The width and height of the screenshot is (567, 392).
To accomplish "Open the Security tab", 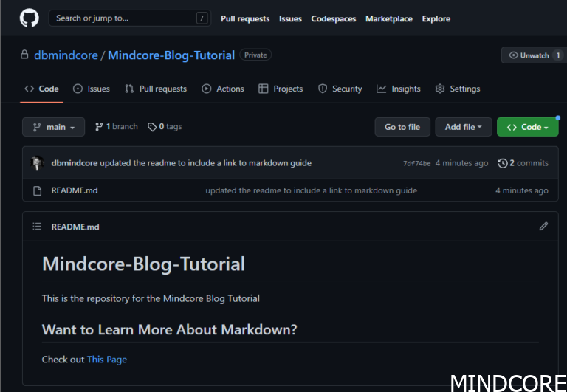I will click(340, 89).
